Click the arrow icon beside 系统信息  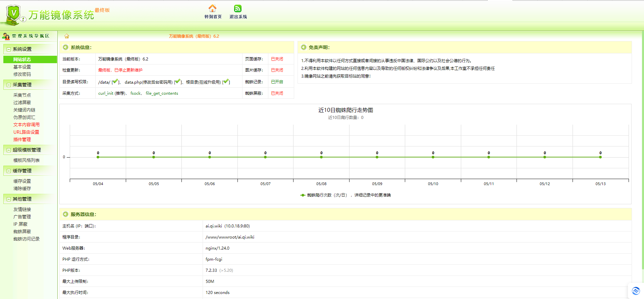(65, 47)
